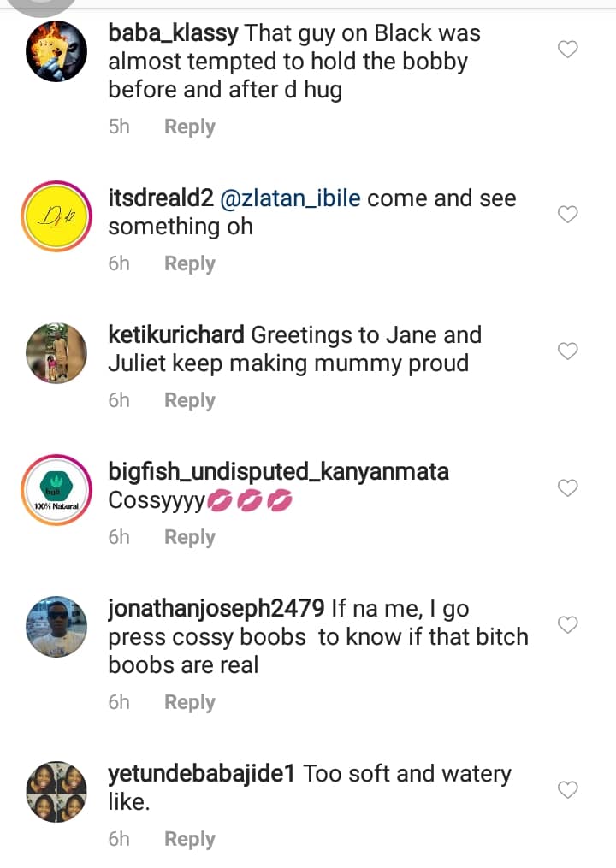The image size is (616, 868).
Task: Open the baba_klassy username link
Action: (173, 33)
